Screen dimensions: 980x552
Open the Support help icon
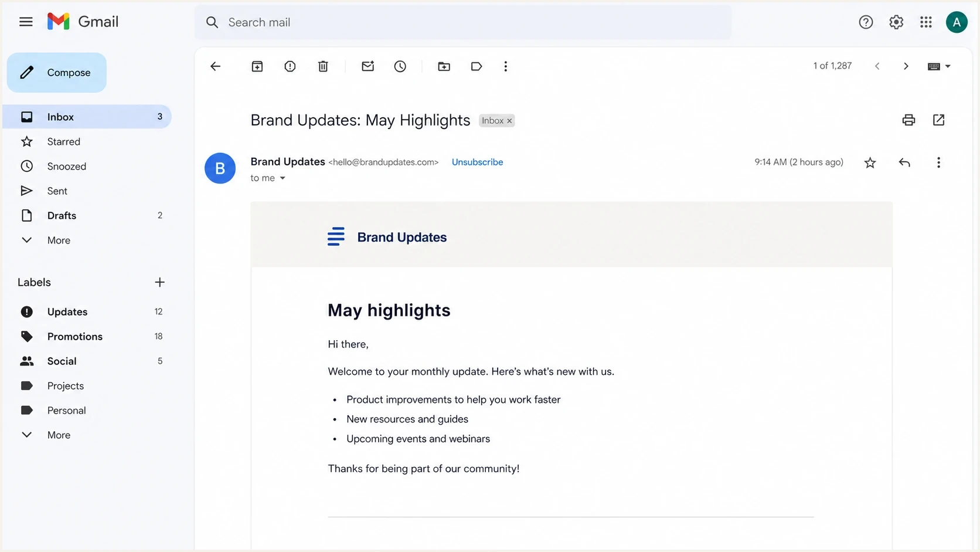click(x=866, y=22)
